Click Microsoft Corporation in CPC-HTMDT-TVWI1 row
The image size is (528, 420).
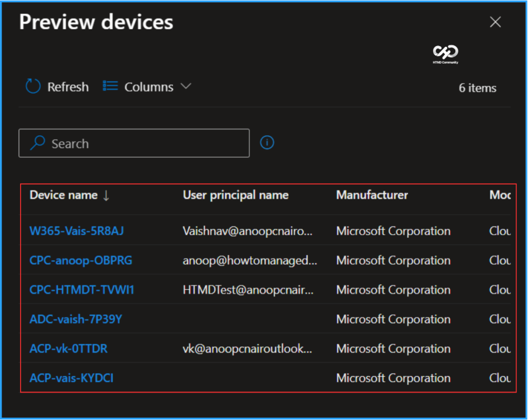393,290
